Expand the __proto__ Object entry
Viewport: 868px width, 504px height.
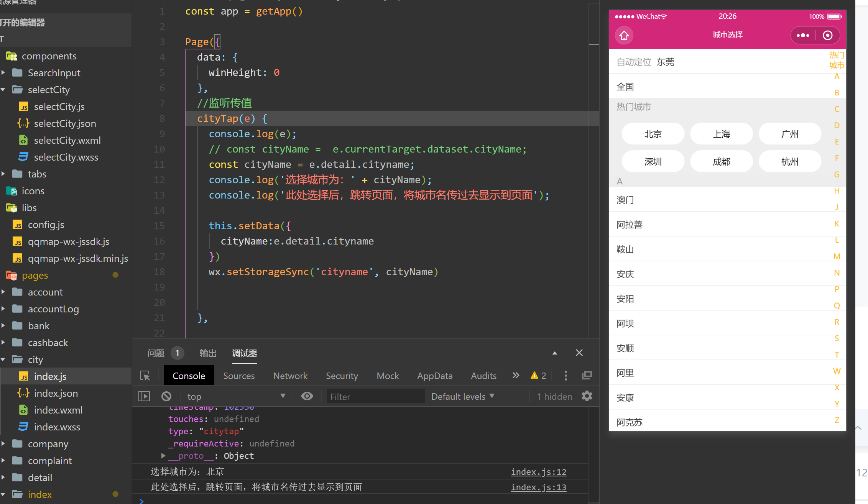point(164,456)
